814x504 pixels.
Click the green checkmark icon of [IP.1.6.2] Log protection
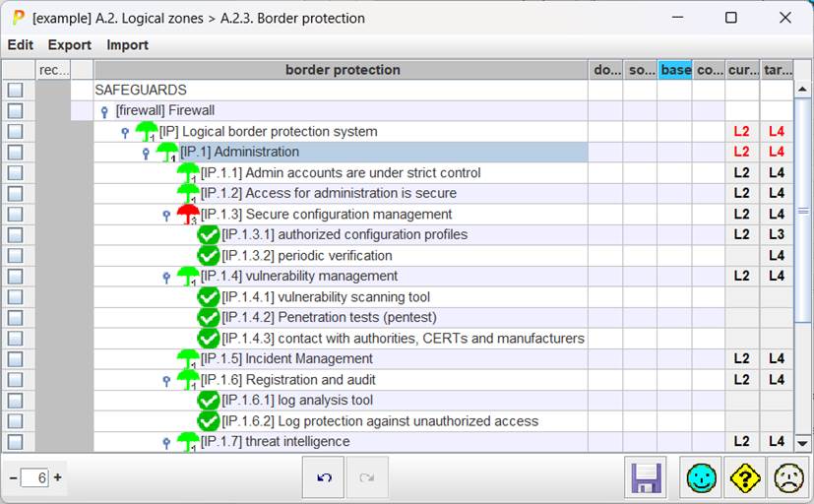coord(209,421)
